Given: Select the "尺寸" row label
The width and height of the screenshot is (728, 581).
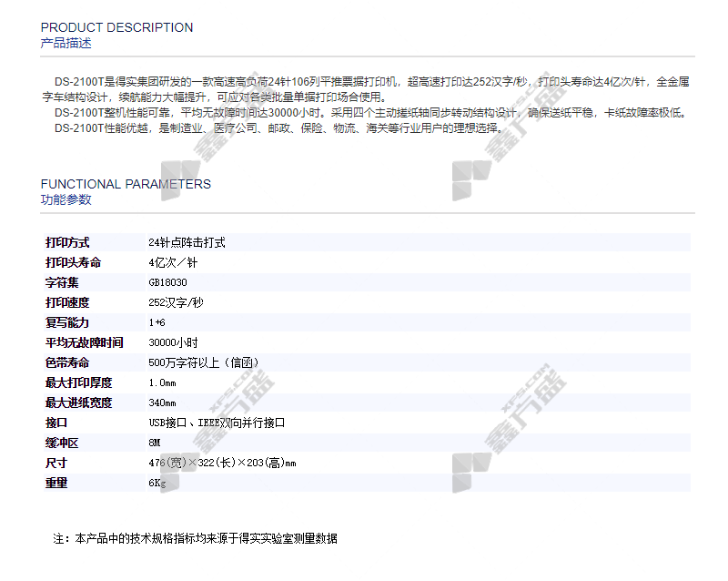Looking at the screenshot, I should 56,463.
